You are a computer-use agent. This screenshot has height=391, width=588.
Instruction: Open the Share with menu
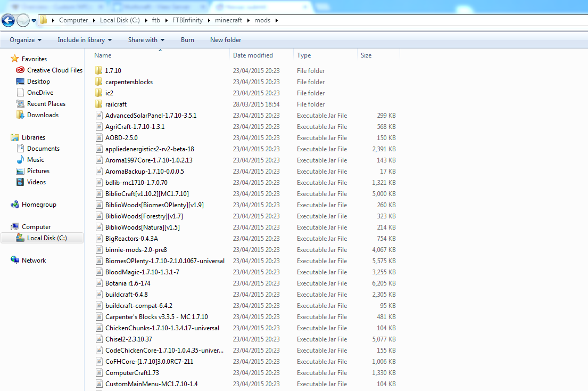pos(146,40)
